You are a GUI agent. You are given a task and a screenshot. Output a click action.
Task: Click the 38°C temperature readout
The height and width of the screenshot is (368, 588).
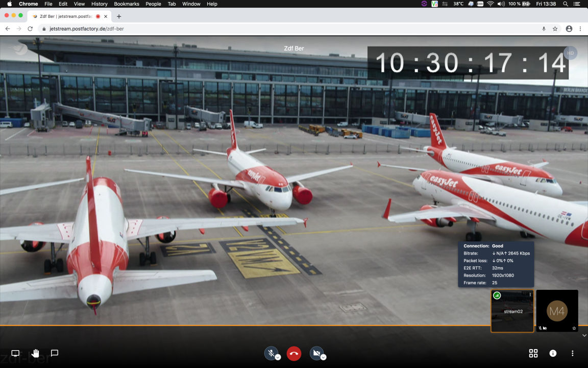458,4
